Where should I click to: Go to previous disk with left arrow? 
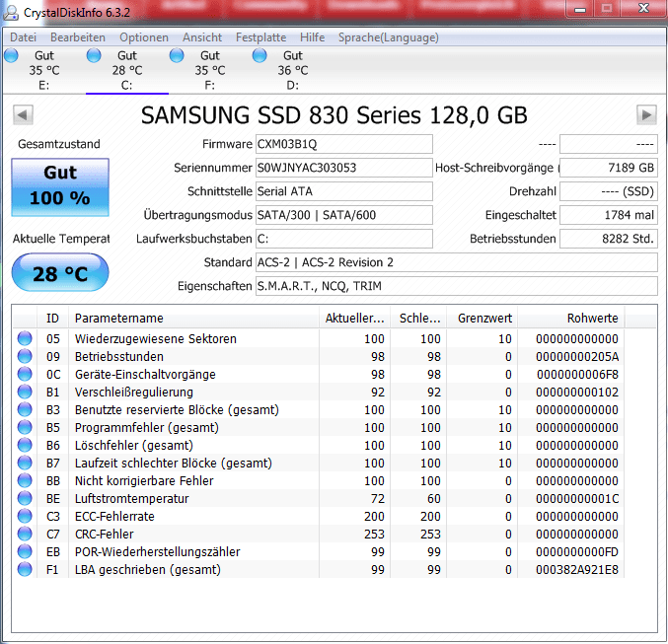[x=23, y=114]
